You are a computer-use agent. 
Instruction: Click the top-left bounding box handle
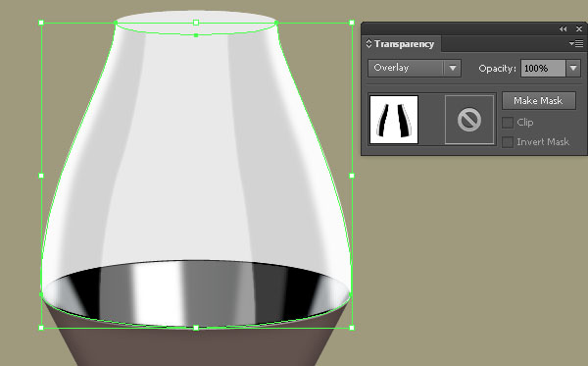(x=41, y=23)
